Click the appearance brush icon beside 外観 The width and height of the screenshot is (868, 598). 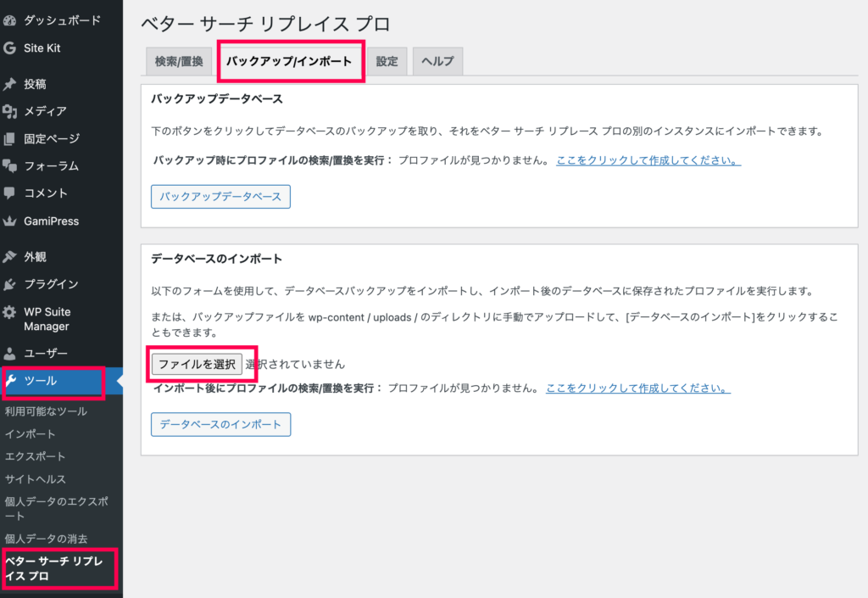tap(9, 257)
